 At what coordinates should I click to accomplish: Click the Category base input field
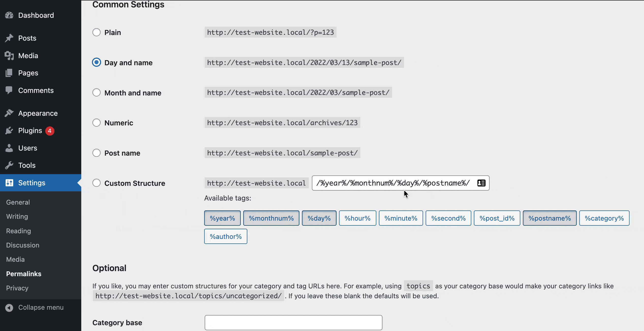[293, 322]
